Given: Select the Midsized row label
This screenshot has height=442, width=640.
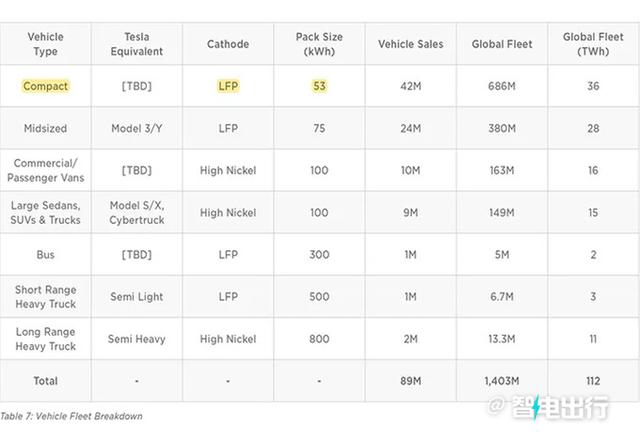Looking at the screenshot, I should [x=45, y=129].
